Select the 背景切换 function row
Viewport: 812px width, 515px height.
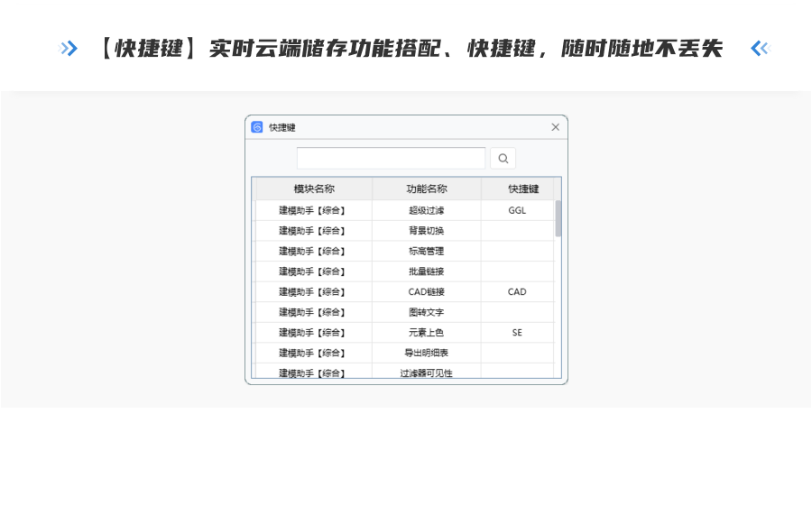[426, 231]
